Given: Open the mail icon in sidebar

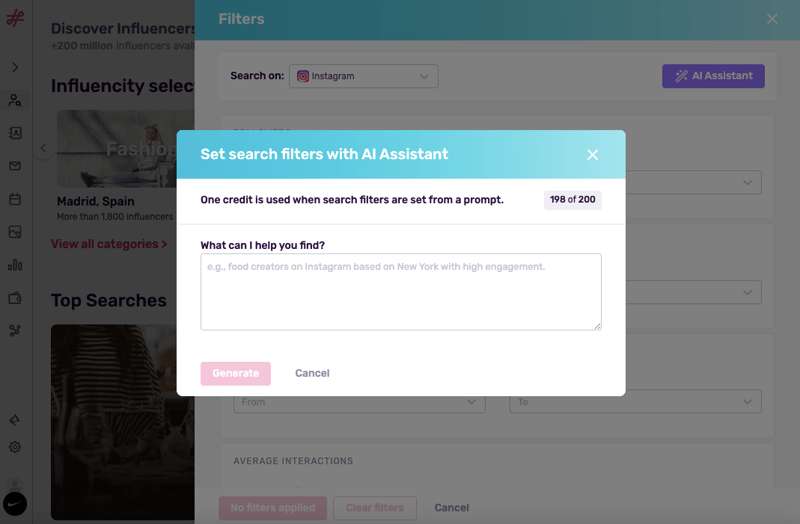Looking at the screenshot, I should point(15,166).
